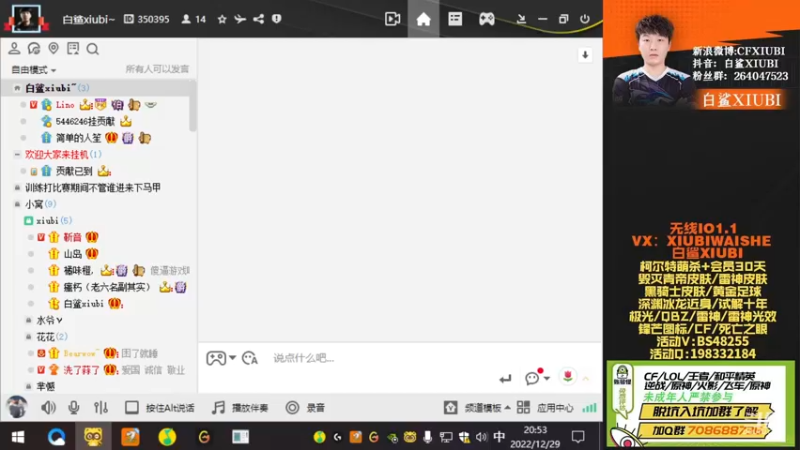Check network signal bars icon

pos(589,407)
